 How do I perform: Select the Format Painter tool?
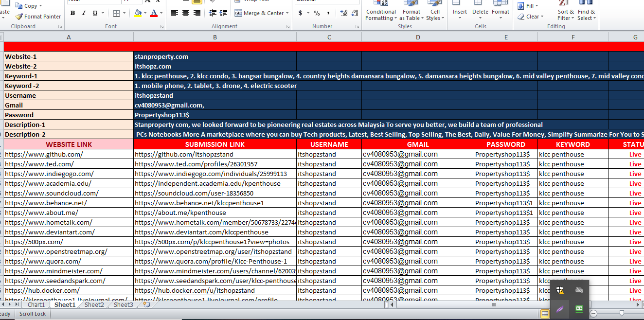(38, 16)
